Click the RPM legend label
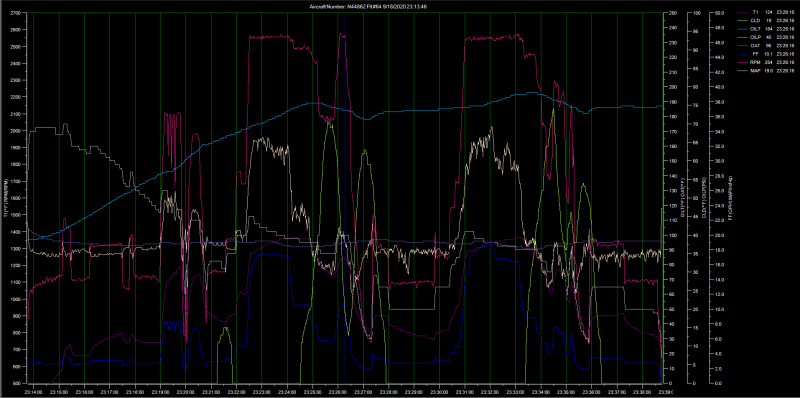 click(756, 62)
